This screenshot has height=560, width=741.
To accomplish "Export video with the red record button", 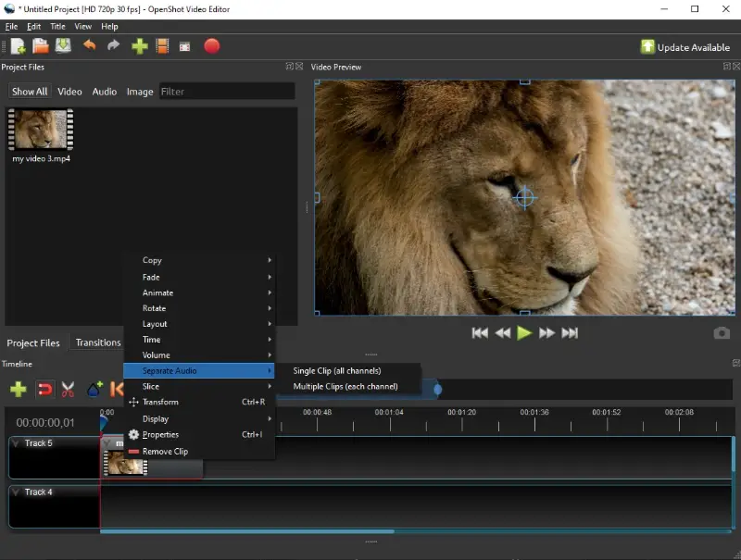I will tap(212, 46).
